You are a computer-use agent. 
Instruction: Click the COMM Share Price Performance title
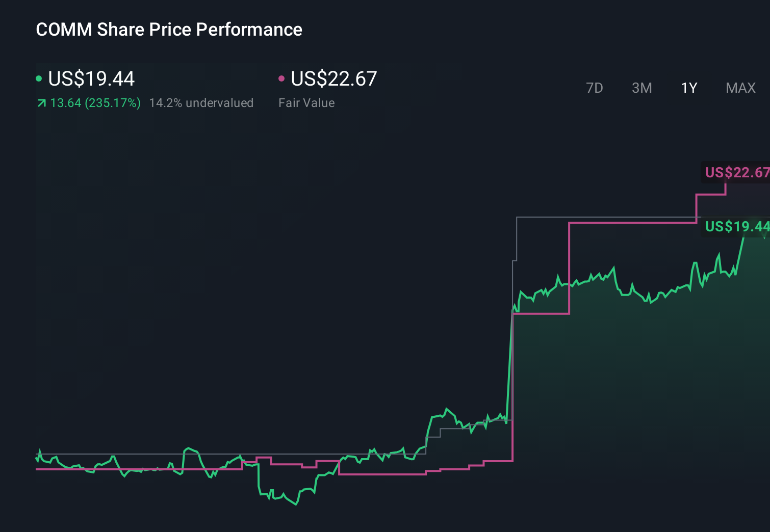[x=169, y=30]
